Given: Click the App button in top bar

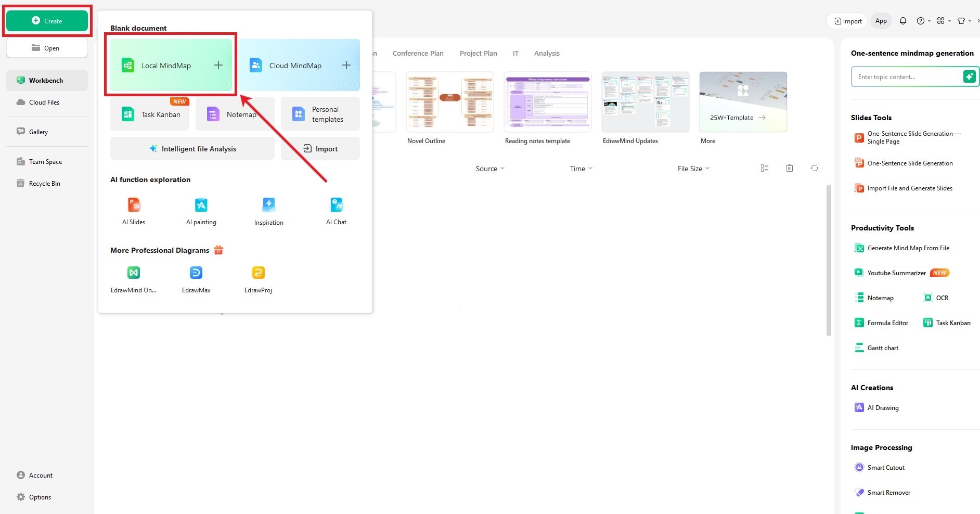Looking at the screenshot, I should click(x=881, y=21).
